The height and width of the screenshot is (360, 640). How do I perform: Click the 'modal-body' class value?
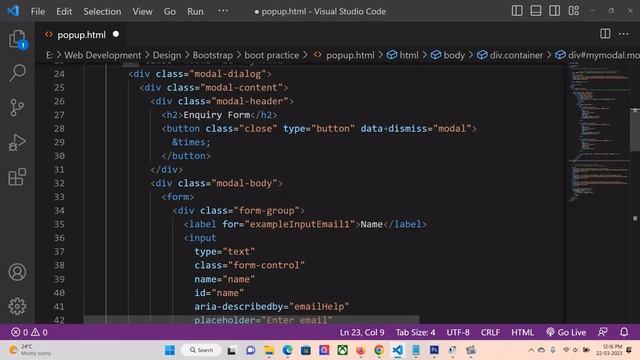244,183
